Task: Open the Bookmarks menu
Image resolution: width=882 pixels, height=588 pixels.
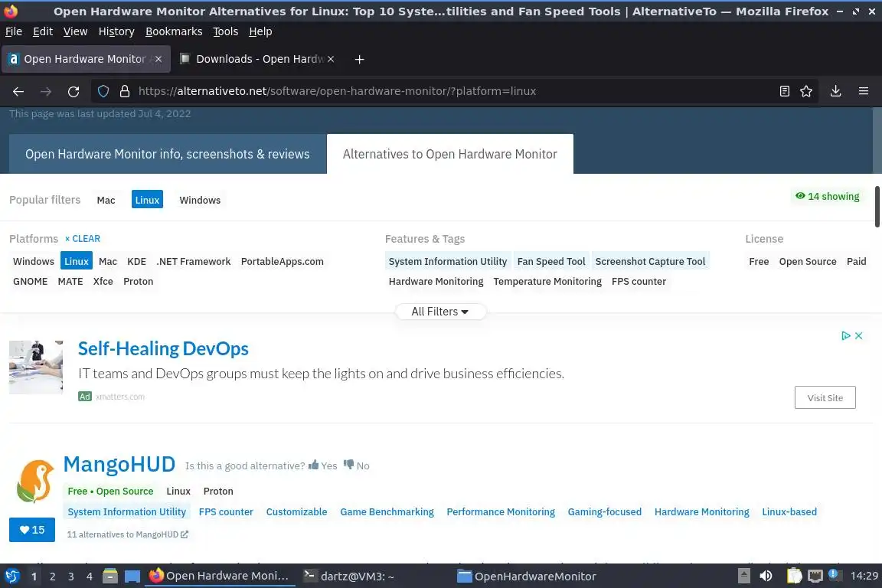Action: point(174,31)
